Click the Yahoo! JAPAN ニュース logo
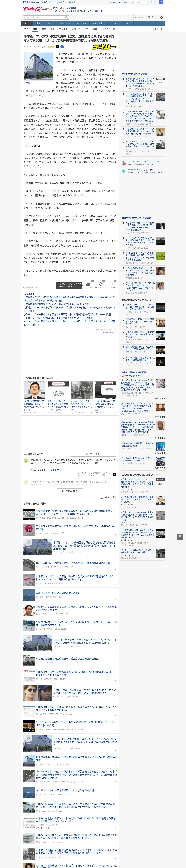186x868 pixels. [37, 9]
